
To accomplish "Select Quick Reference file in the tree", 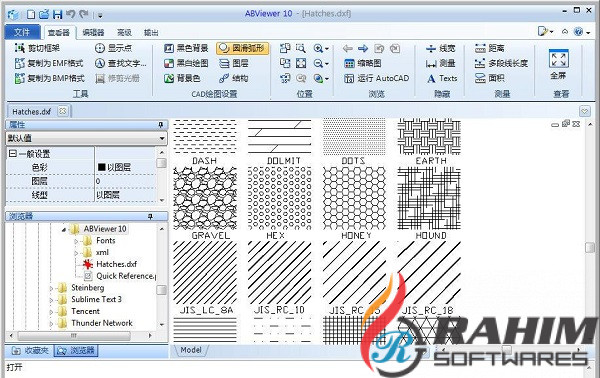I will pyautogui.click(x=120, y=276).
